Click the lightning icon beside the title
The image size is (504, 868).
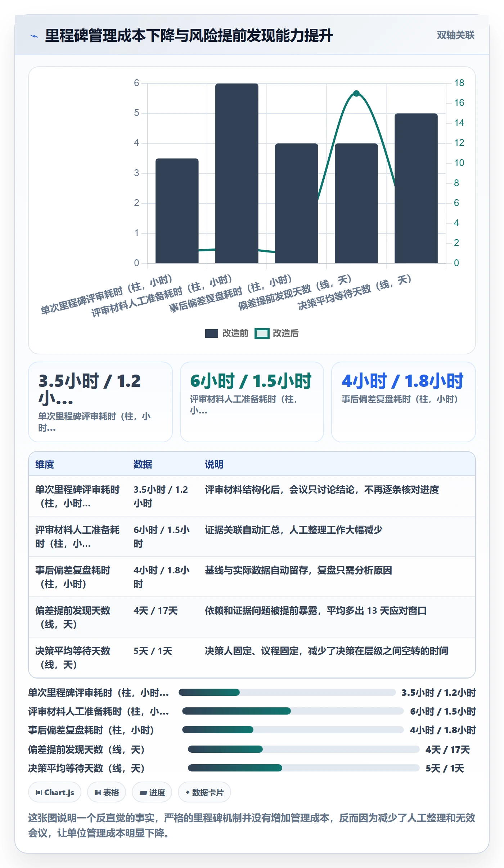click(x=34, y=36)
